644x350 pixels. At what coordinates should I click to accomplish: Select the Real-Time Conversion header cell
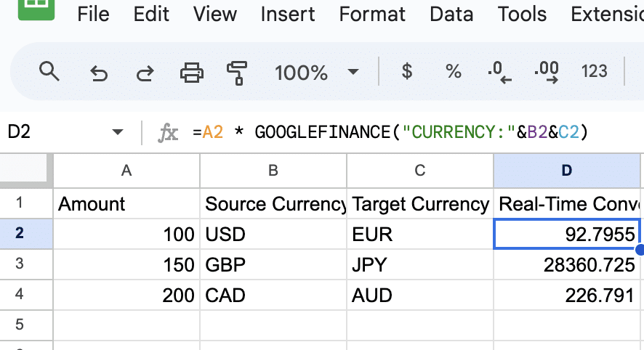[567, 203]
